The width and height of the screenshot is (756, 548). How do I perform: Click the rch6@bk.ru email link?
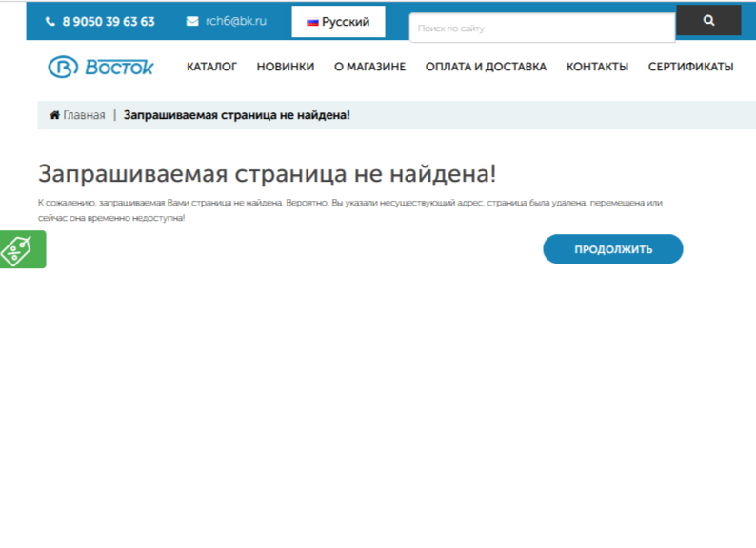236,21
